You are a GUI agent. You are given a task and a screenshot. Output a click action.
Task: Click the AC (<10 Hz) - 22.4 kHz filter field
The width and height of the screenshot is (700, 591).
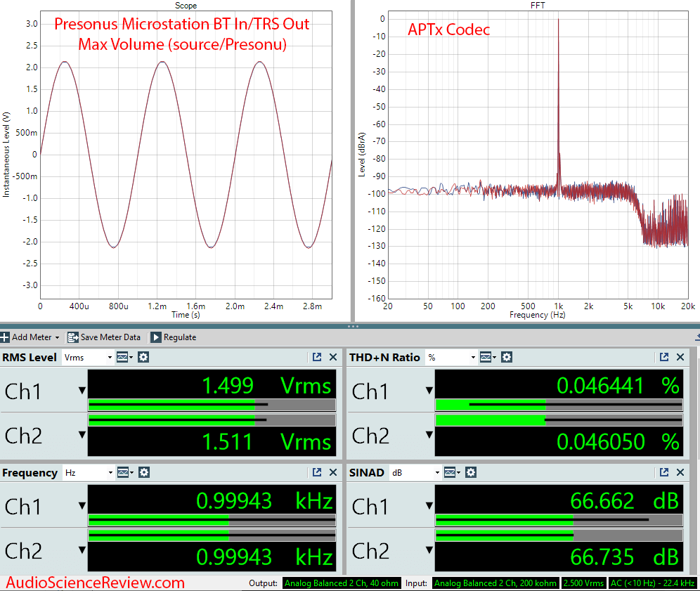click(653, 583)
